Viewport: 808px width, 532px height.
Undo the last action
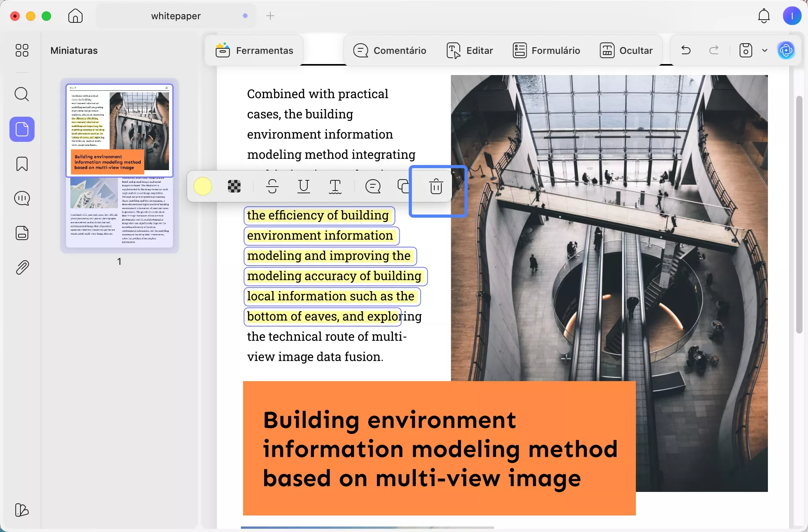686,50
